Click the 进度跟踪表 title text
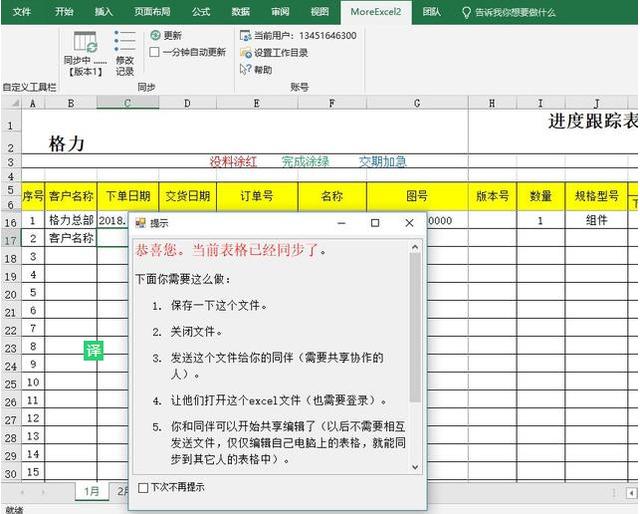The width and height of the screenshot is (640, 514). (593, 121)
